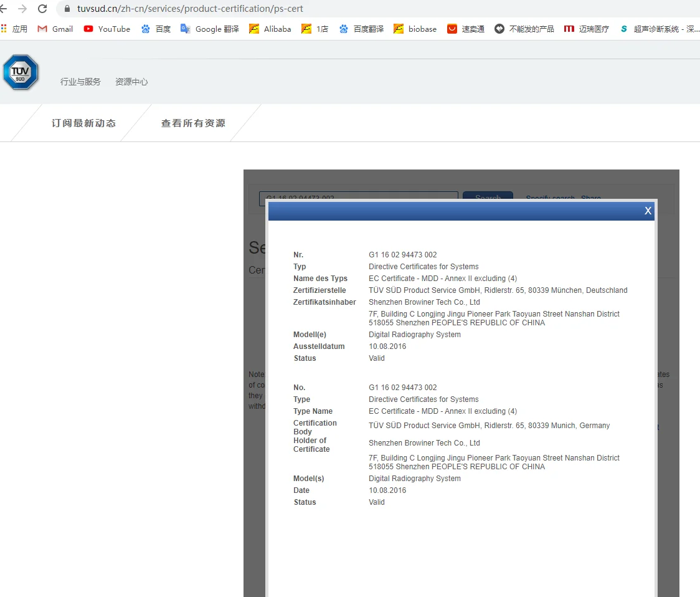Image resolution: width=700 pixels, height=597 pixels.
Task: Click the Type Name label
Action: coord(313,411)
